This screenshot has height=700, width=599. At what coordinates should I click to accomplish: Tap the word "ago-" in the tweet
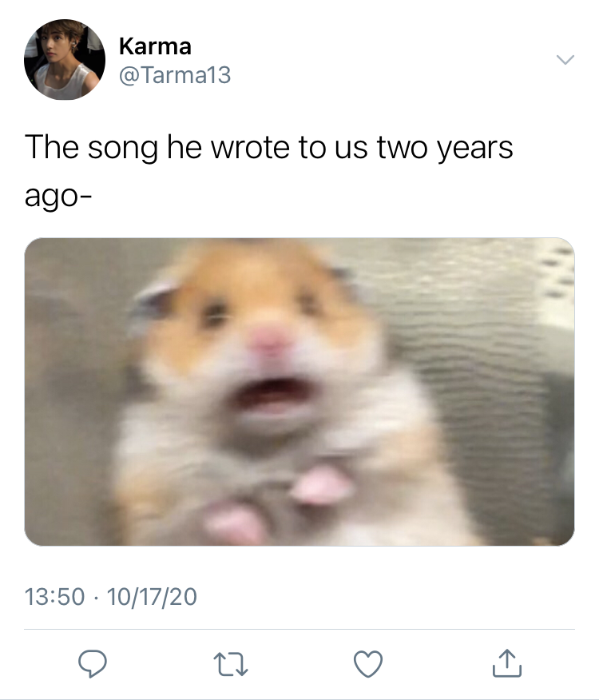pos(58,197)
